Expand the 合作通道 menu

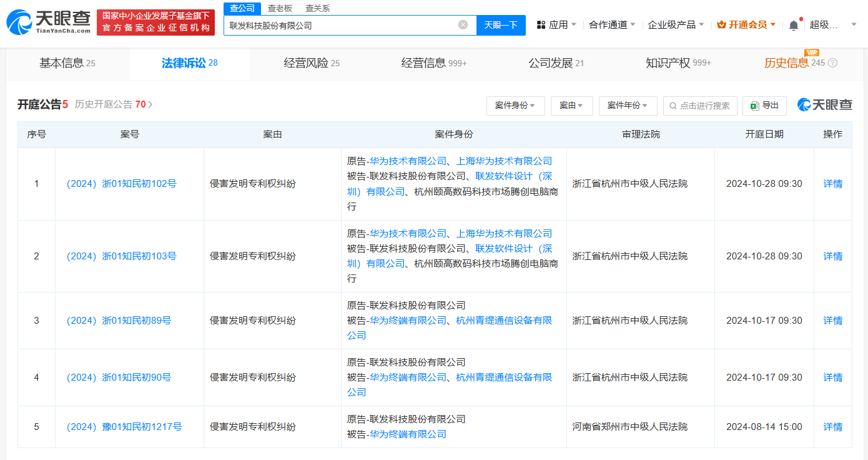point(612,25)
